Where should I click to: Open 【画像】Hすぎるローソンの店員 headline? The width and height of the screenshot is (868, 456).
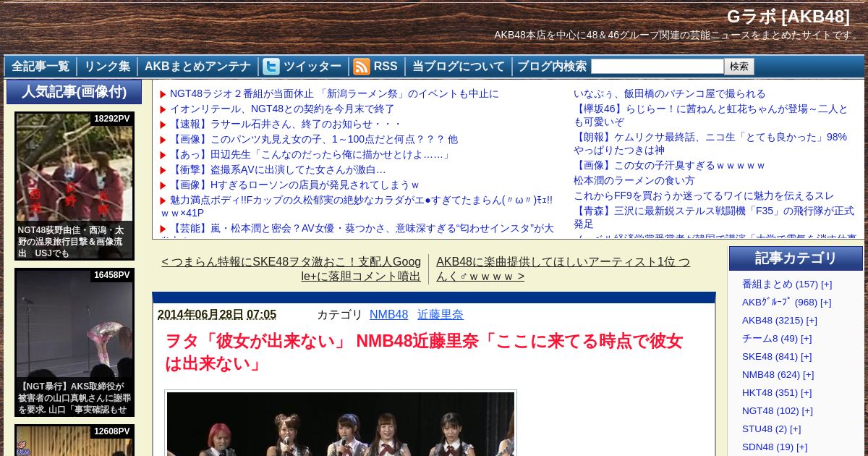point(295,185)
